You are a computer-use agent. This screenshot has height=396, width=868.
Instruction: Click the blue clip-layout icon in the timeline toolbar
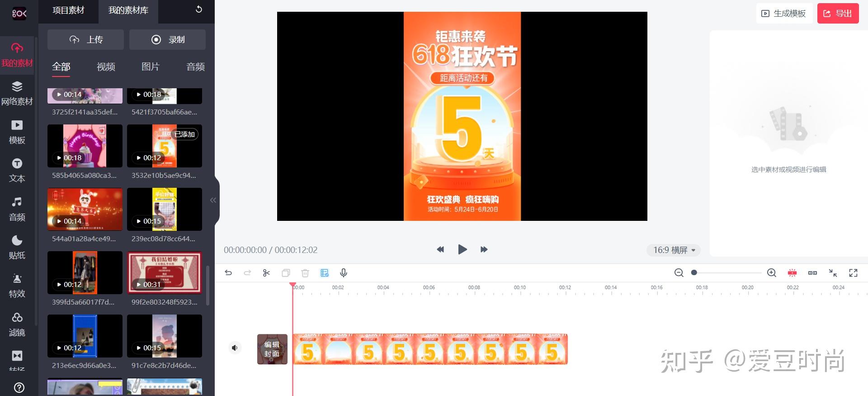point(325,273)
